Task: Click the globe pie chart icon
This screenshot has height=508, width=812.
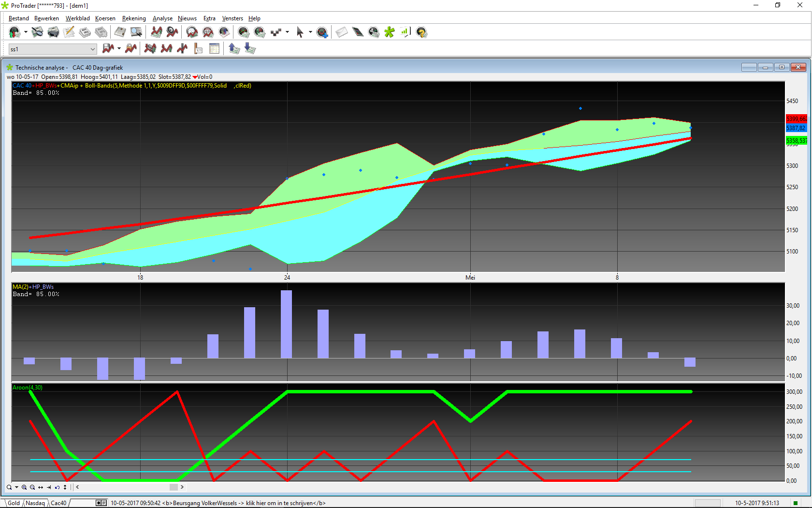Action: 224,32
